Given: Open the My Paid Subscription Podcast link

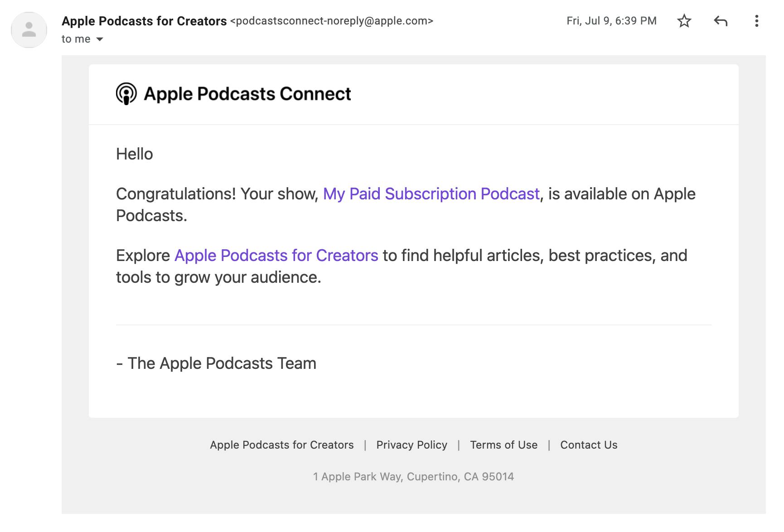Looking at the screenshot, I should 431,193.
